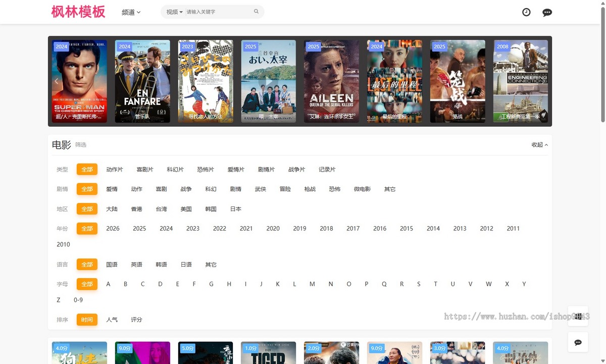Click the page vertical scrollbar
The width and height of the screenshot is (606, 364).
pyautogui.click(x=603, y=64)
